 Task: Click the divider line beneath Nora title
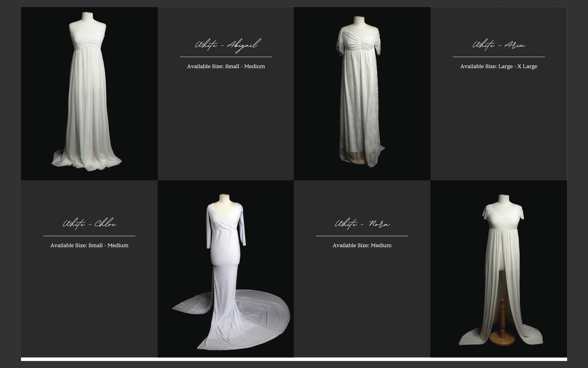pos(362,236)
